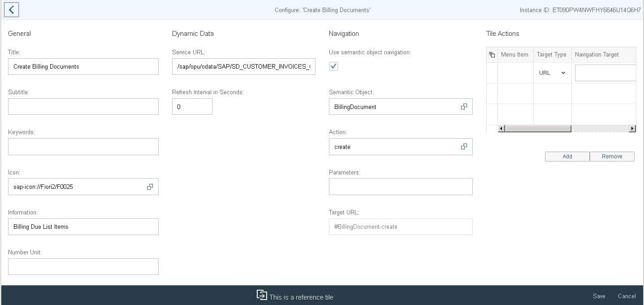Open value help for Semantic Object field
This screenshot has width=644, height=305.
point(464,107)
